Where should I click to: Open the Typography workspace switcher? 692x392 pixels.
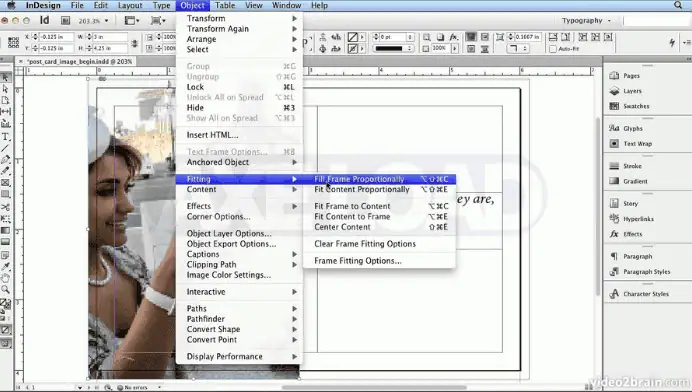click(586, 20)
